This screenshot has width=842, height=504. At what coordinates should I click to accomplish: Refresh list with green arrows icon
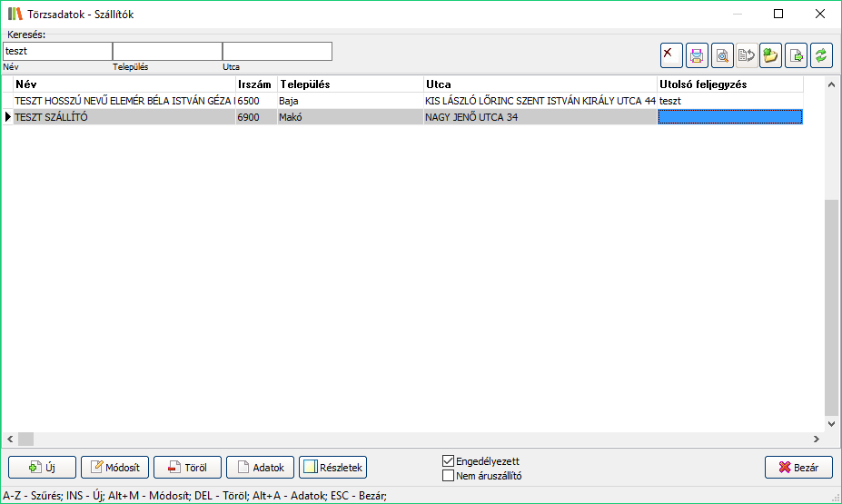821,55
